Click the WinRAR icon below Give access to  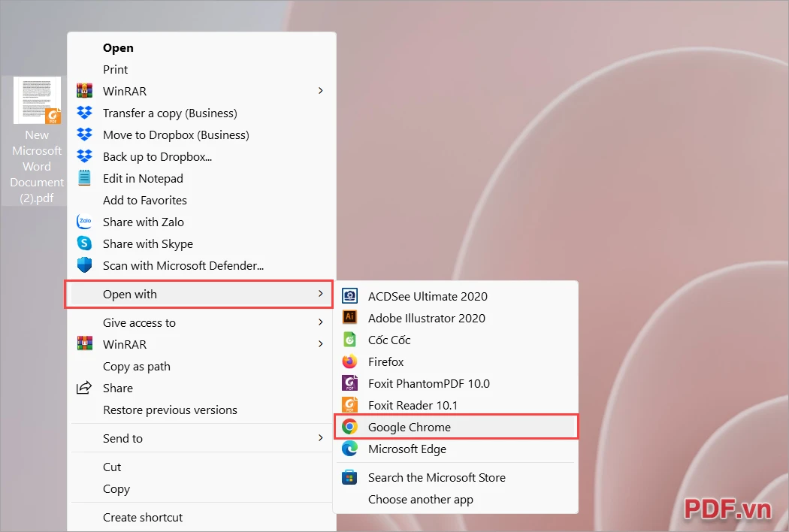pyautogui.click(x=84, y=343)
